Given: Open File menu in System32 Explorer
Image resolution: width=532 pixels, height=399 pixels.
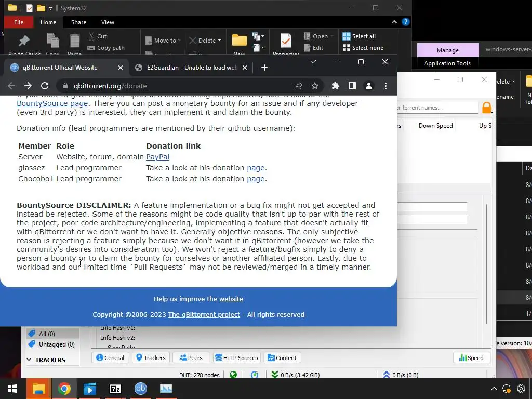Looking at the screenshot, I should pyautogui.click(x=19, y=22).
